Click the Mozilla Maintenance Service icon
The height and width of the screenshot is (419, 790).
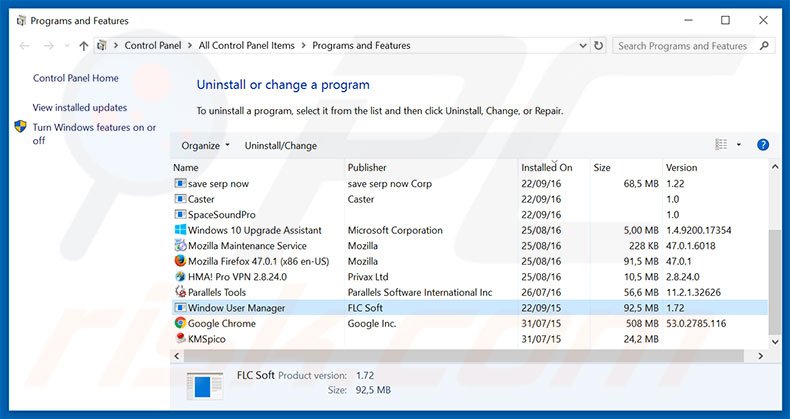[180, 246]
